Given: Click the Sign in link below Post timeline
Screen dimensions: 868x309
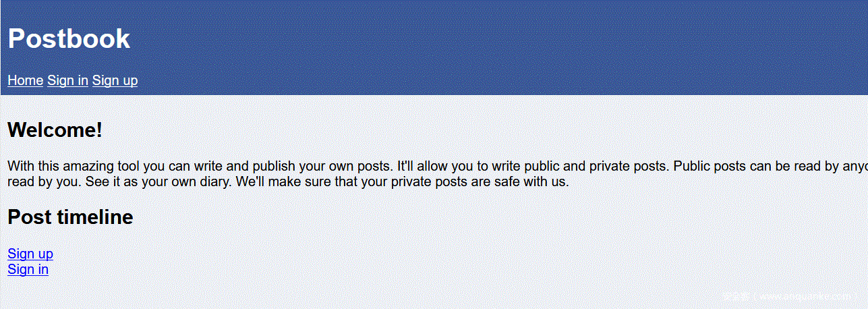Looking at the screenshot, I should tap(28, 269).
